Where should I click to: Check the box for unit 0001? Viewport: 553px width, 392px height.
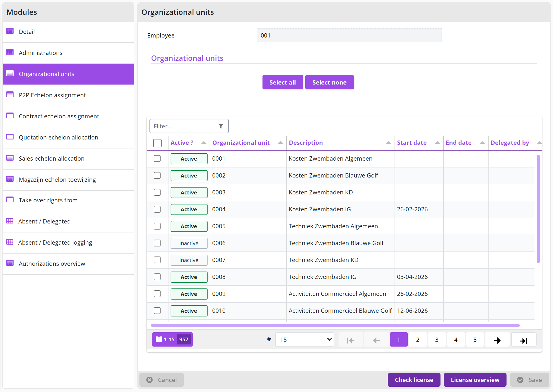click(x=157, y=158)
